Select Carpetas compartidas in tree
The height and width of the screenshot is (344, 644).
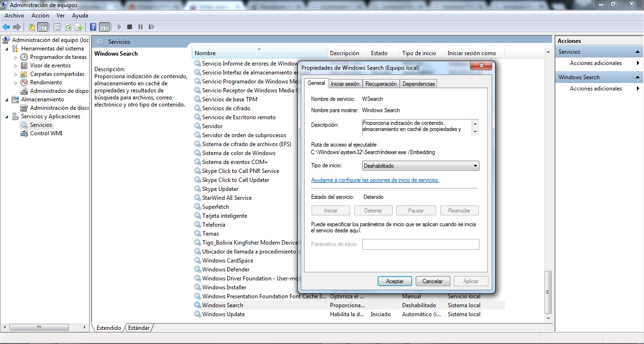tap(58, 74)
